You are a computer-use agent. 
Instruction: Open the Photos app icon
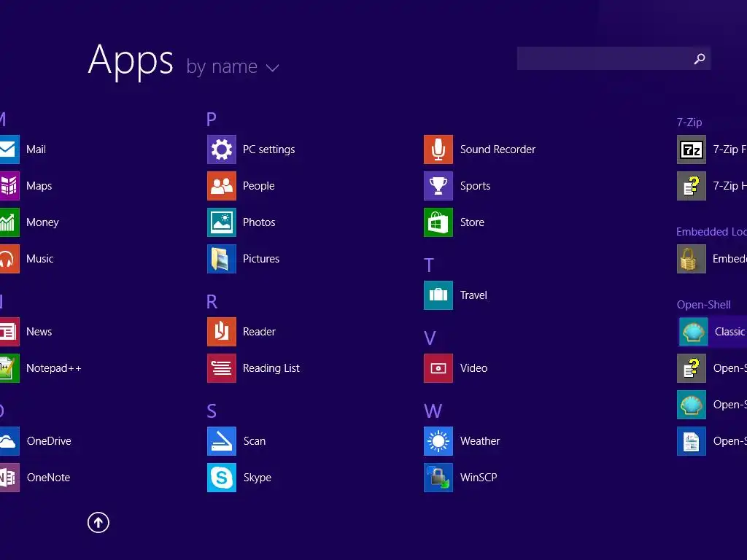click(x=222, y=222)
